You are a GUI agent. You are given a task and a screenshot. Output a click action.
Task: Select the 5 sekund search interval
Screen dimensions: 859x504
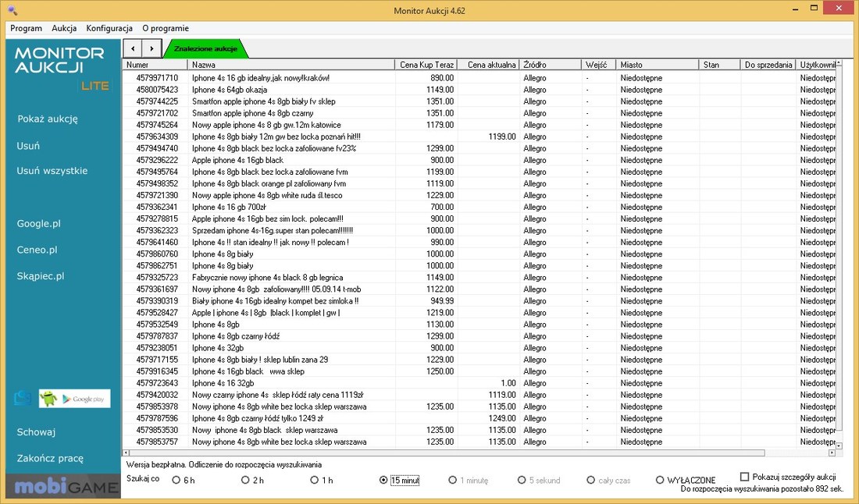pos(539,480)
